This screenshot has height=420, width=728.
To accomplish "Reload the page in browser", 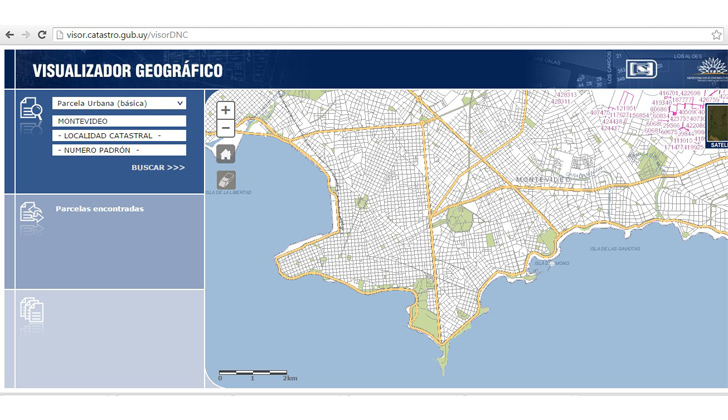I will pos(42,35).
